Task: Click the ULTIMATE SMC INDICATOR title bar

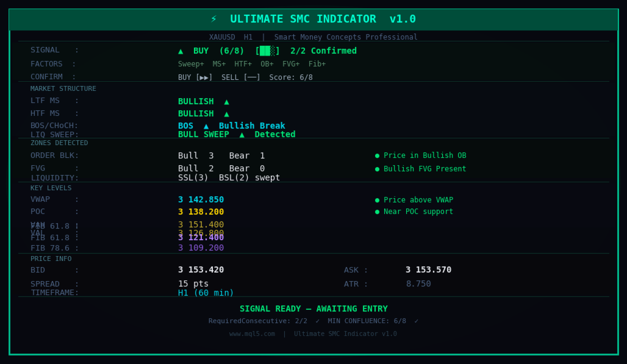Action: click(313, 20)
